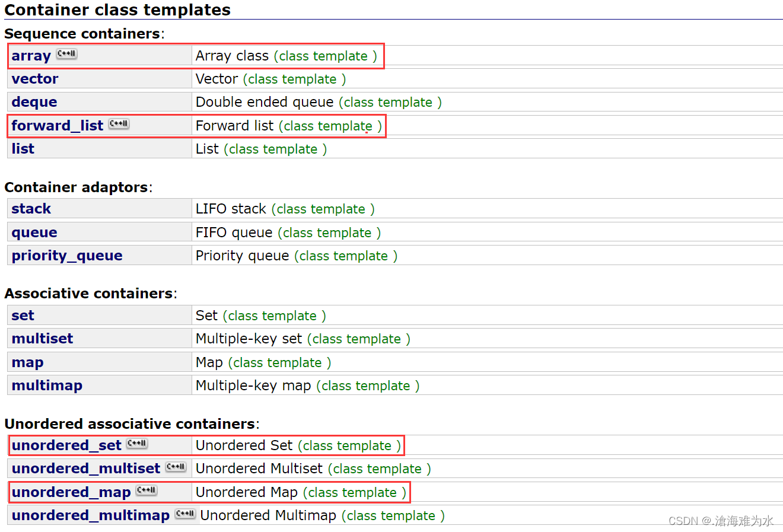The width and height of the screenshot is (783, 532).
Task: Click the 'LIFO stack' description text
Action: point(231,209)
